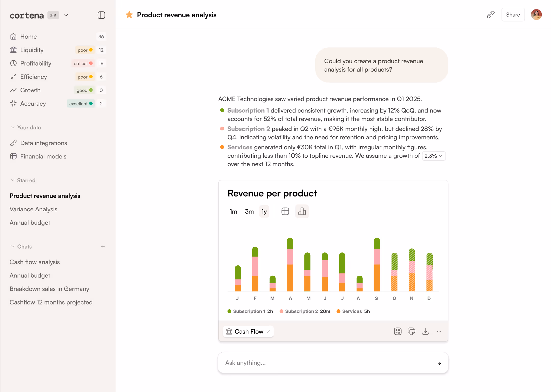Open more options ellipsis in chart footer
This screenshot has height=392, width=551.
point(439,331)
